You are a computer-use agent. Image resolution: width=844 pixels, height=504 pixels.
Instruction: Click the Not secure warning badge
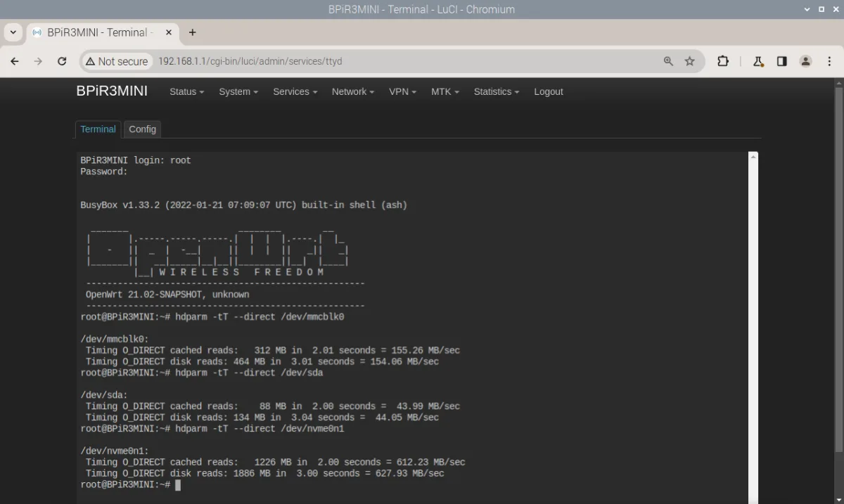click(x=117, y=61)
